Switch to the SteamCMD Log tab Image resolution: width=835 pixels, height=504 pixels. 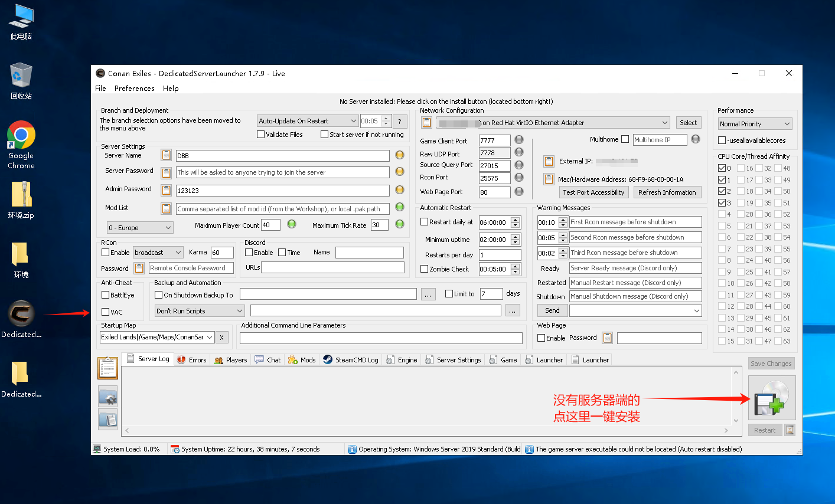(x=351, y=360)
